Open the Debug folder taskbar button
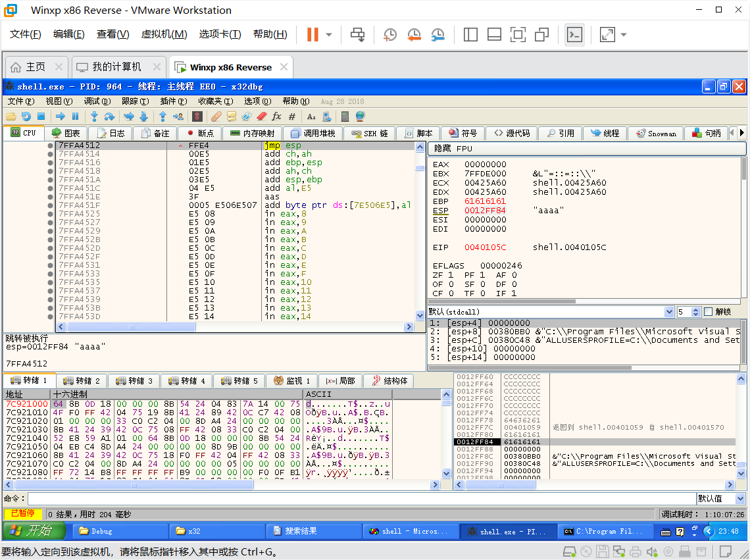Viewport: 750px width, 560px height. (120, 531)
